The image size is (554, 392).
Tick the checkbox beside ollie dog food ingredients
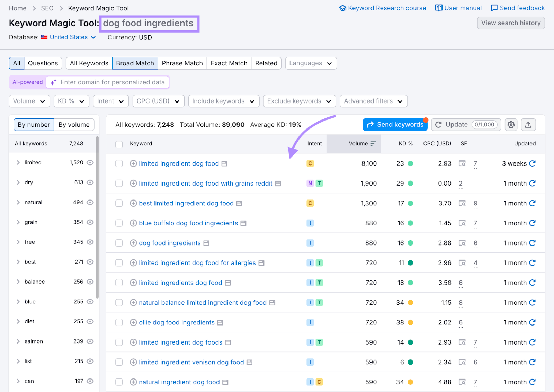(x=119, y=322)
